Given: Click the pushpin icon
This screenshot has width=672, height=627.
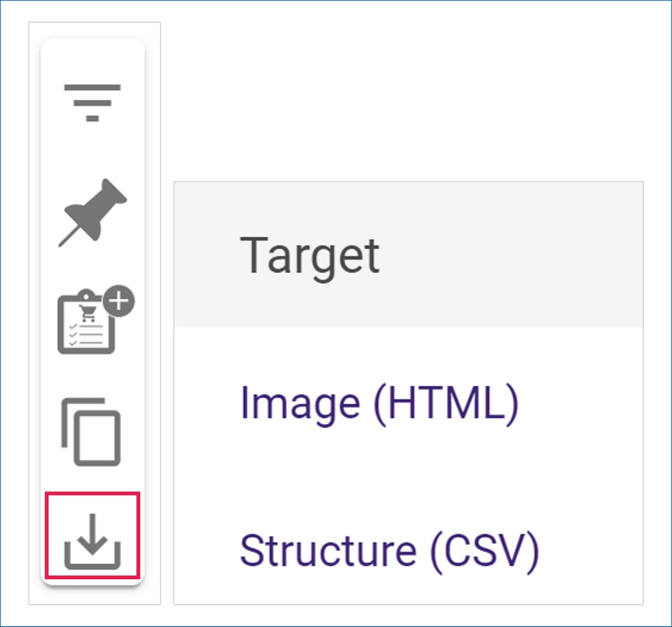Looking at the screenshot, I should click(93, 212).
